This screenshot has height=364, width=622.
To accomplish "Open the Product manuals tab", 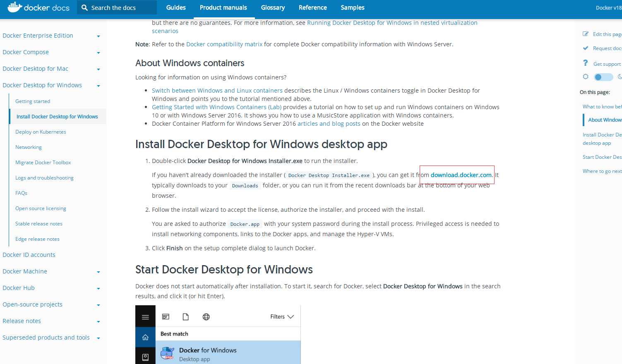I will click(x=223, y=7).
